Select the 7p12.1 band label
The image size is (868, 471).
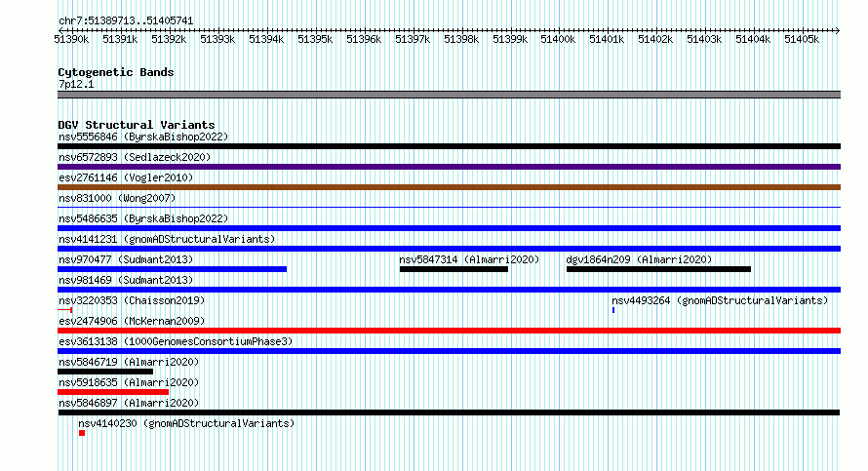pos(76,84)
